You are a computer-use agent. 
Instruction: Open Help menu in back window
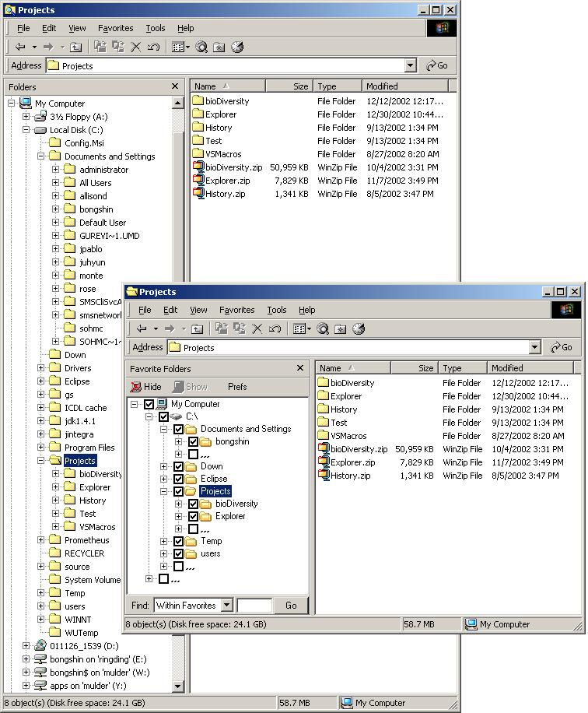(x=185, y=28)
